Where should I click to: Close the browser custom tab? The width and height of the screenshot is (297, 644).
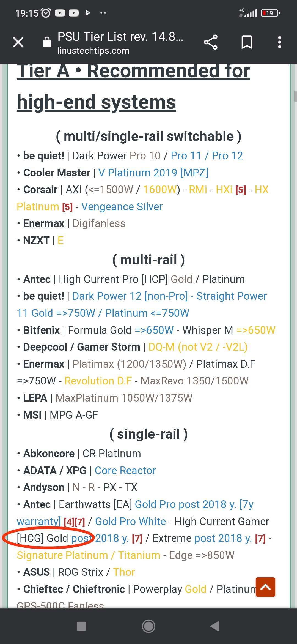tap(18, 42)
